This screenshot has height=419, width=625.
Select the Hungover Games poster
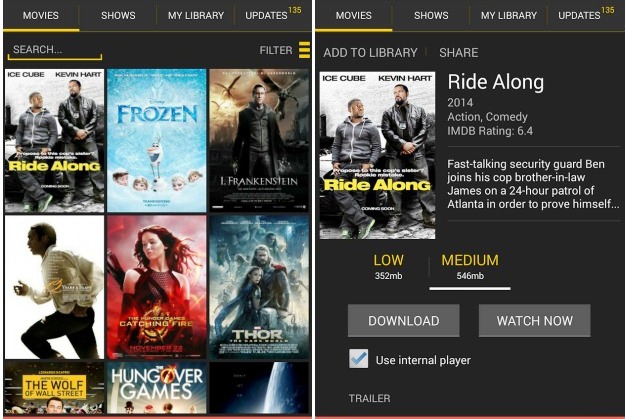157,388
